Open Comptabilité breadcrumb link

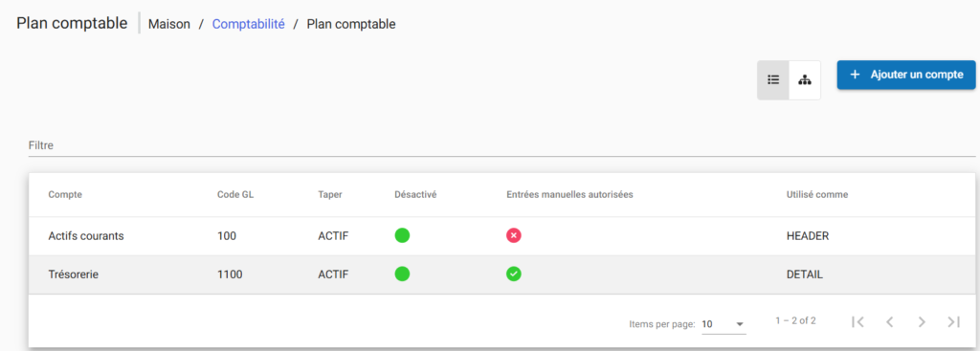pyautogui.click(x=248, y=24)
